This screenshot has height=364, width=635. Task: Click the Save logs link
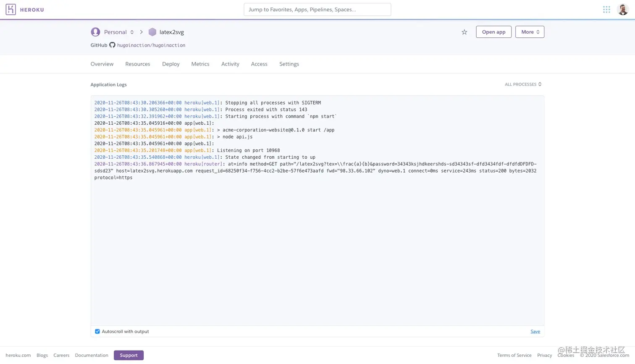(535, 331)
